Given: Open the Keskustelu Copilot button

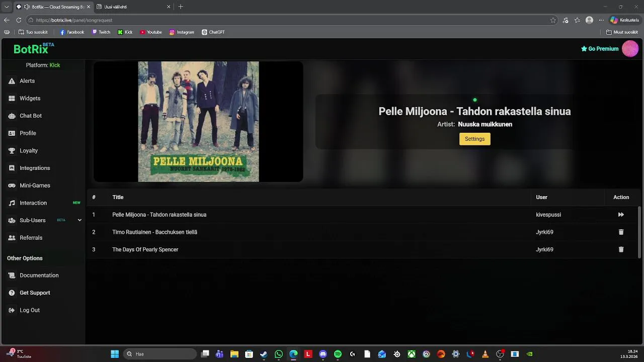Looking at the screenshot, I should [624, 20].
